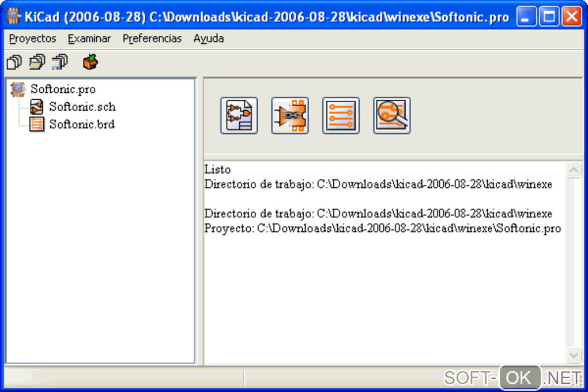Click the log panel scroll down arrow
Screen dimensions: 588x392
pyautogui.click(x=574, y=355)
